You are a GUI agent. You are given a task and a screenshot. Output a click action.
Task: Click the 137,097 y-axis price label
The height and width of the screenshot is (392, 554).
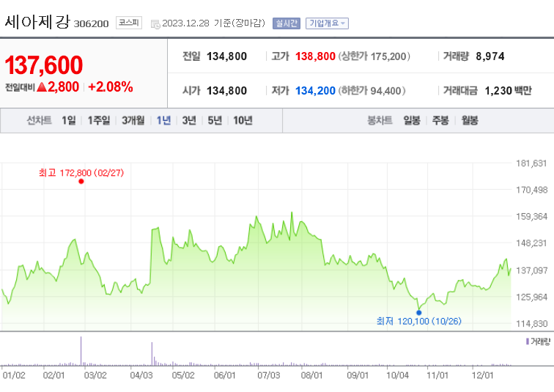click(532, 270)
